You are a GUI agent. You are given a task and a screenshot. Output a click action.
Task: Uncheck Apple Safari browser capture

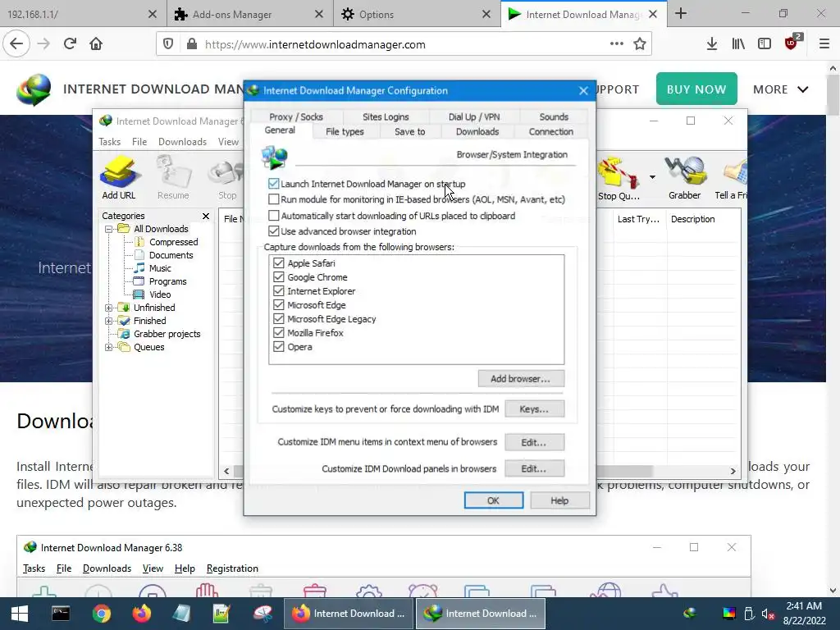(x=279, y=263)
